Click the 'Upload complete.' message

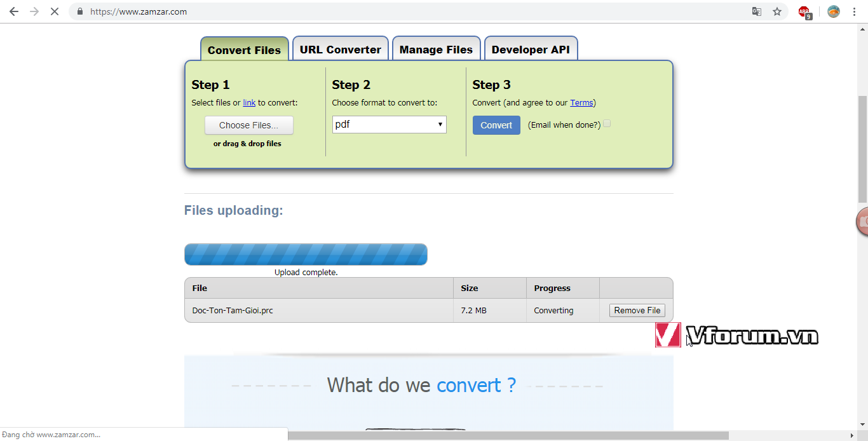coord(306,272)
